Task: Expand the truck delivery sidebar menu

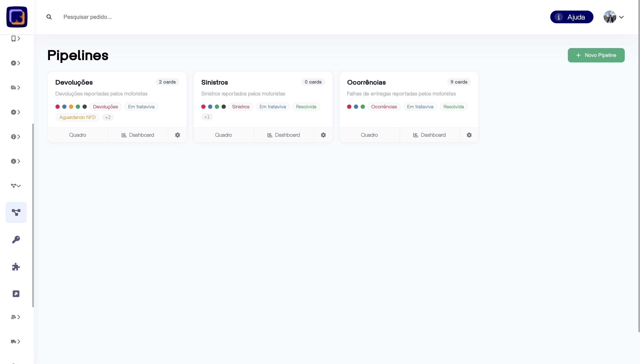Action: pyautogui.click(x=15, y=87)
